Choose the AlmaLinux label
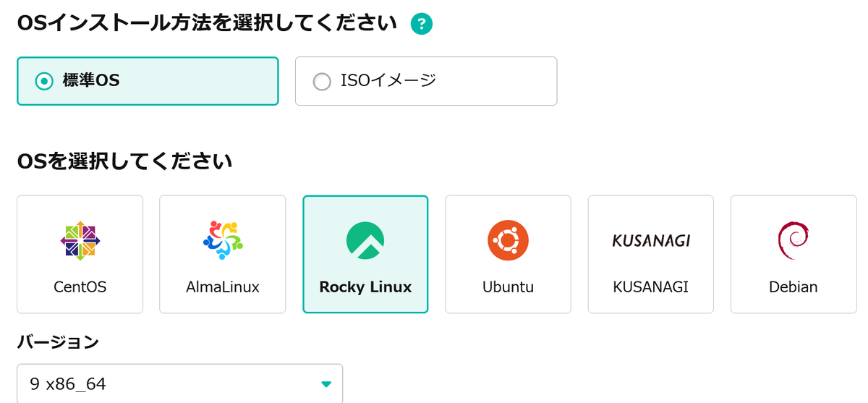The image size is (868, 403). pyautogui.click(x=223, y=287)
